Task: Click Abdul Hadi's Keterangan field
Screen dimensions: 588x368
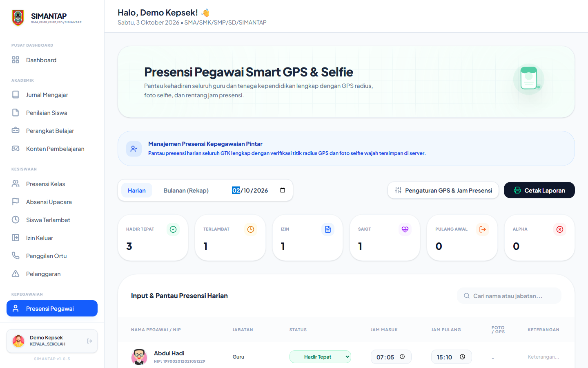Action: point(546,357)
